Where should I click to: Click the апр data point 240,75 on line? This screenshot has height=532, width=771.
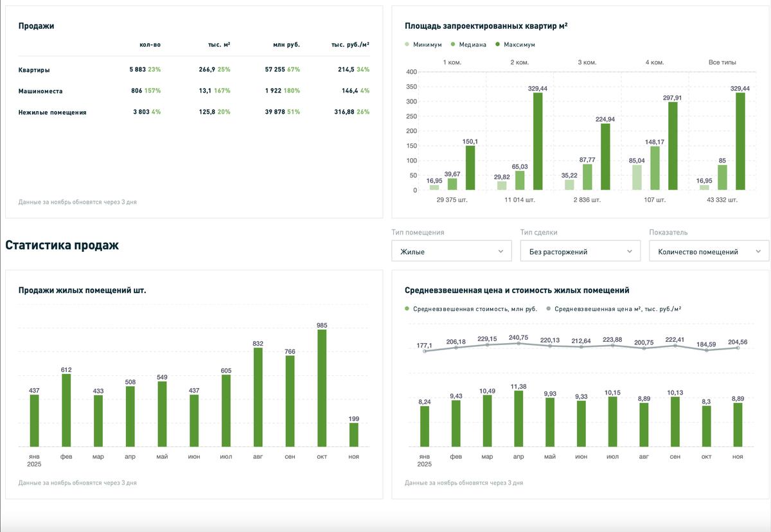(518, 344)
